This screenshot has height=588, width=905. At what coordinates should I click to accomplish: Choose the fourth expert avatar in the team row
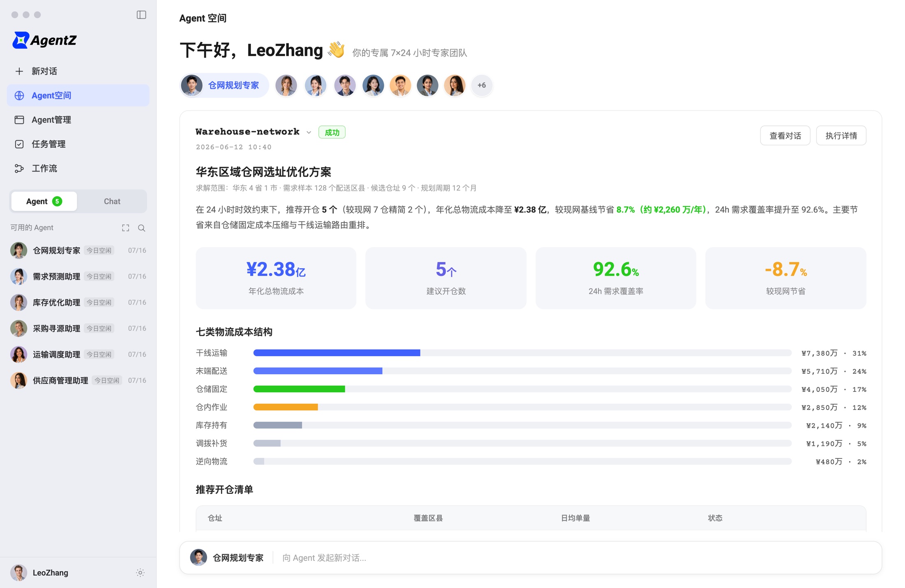pos(345,85)
